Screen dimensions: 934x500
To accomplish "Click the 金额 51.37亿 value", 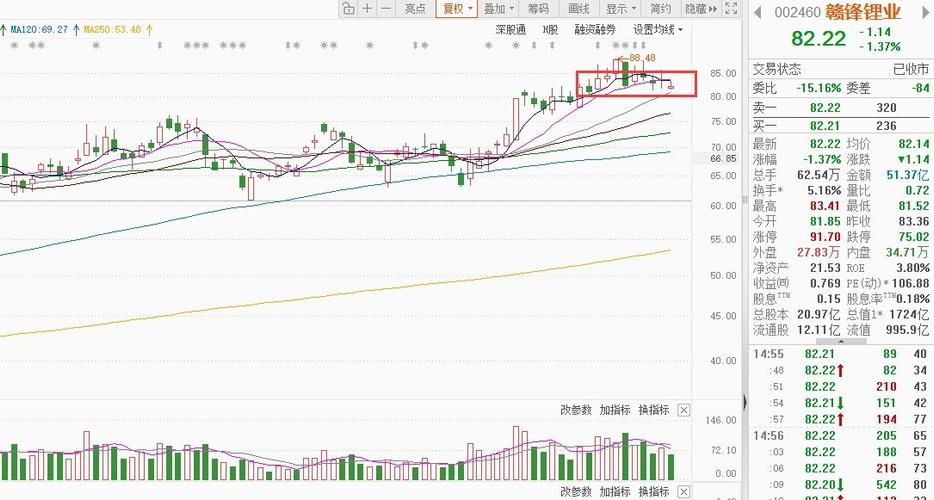I will pyautogui.click(x=907, y=175).
